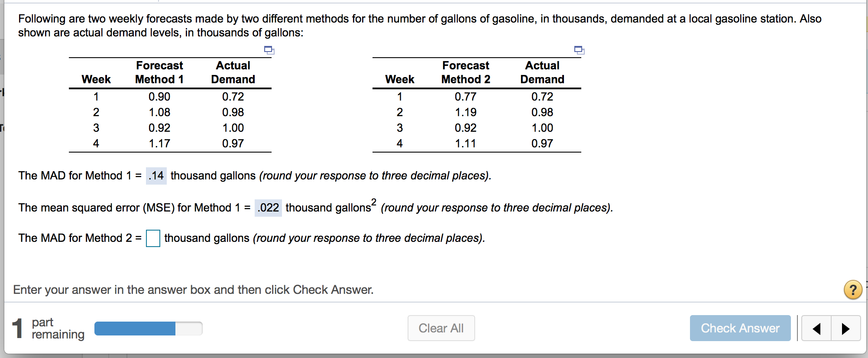
Task: Select the highlighted .14 MAD answer
Action: (155, 176)
